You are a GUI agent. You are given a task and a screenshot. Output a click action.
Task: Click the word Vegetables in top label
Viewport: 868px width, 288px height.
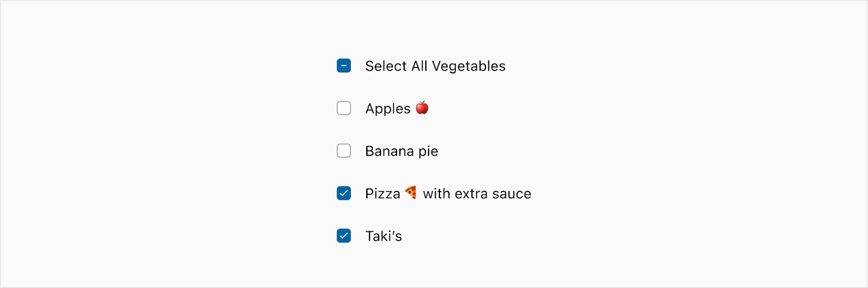[469, 66]
